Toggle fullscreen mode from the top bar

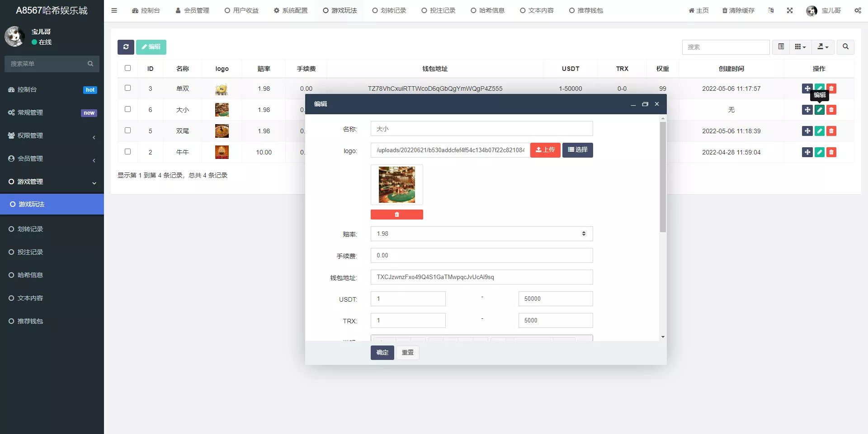[x=790, y=10]
